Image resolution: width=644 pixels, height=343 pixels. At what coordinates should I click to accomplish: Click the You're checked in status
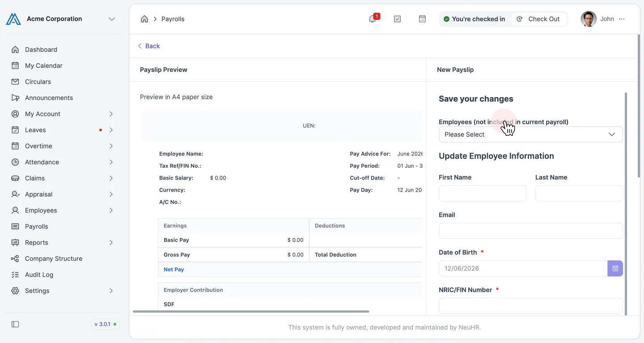tap(474, 19)
